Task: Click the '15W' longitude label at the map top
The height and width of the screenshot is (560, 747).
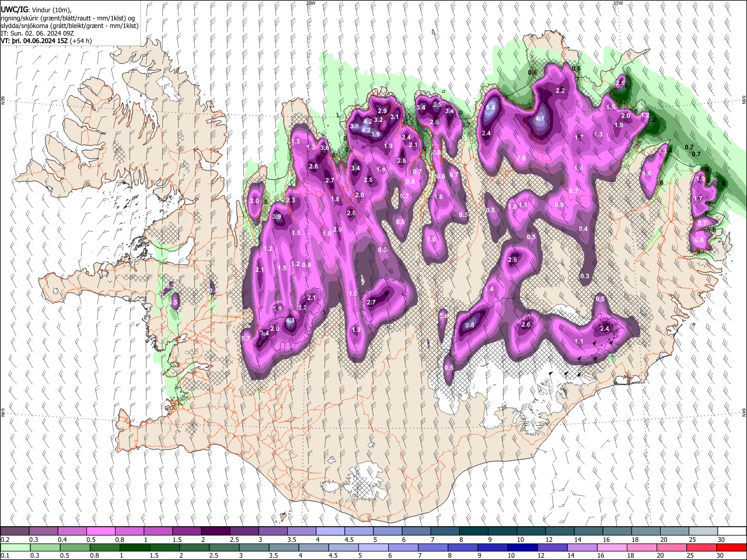Action: click(618, 3)
